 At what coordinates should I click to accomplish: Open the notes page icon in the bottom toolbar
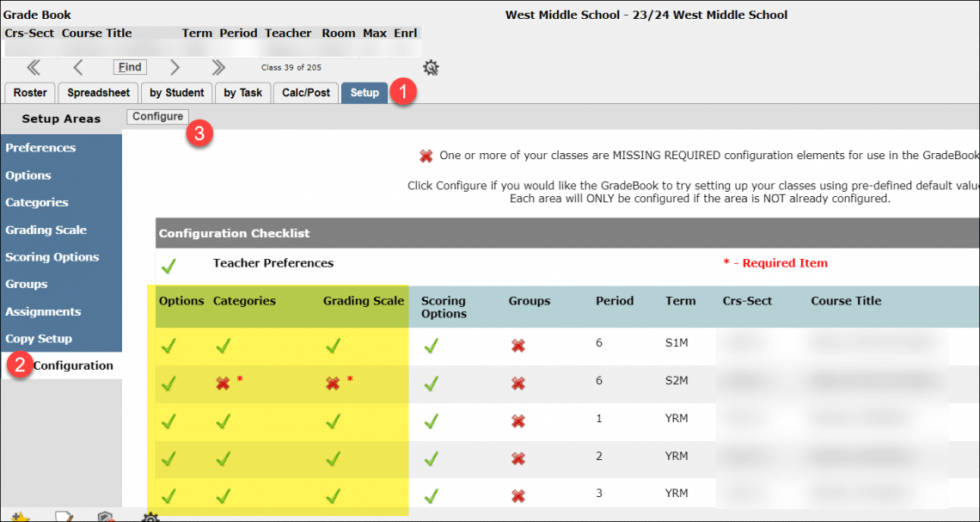64,517
